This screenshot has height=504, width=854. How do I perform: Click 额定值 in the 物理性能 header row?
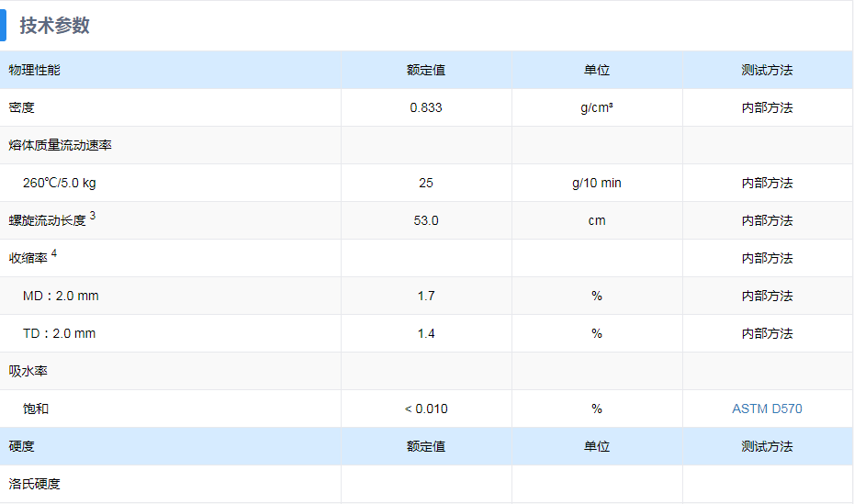tap(426, 70)
